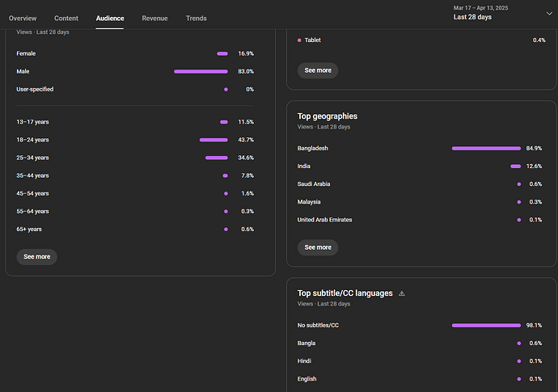Click the 18–24 years age bar
Screen dimensions: 558x392
point(213,140)
